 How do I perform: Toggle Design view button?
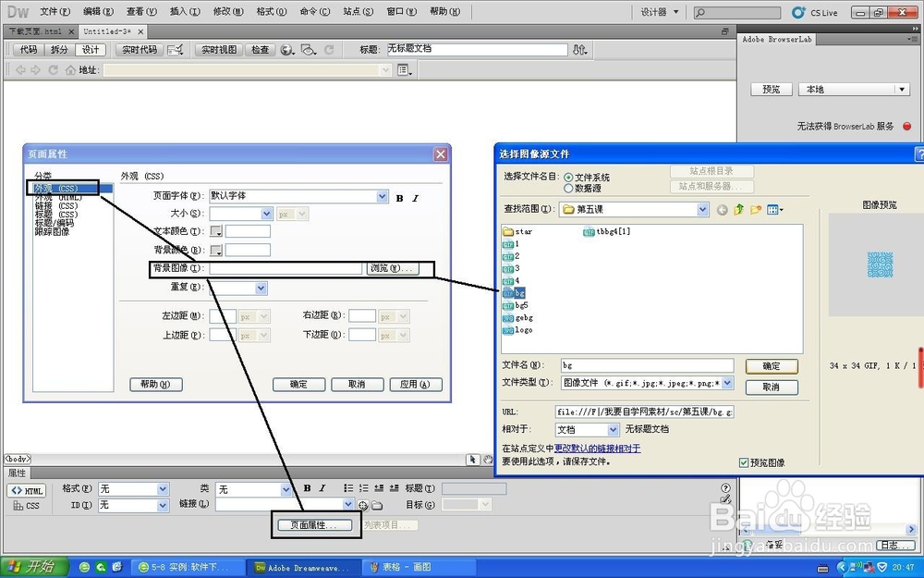(91, 50)
